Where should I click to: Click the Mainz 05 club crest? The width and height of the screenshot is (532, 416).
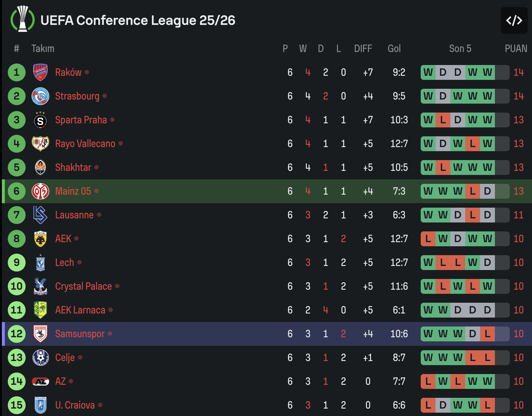click(40, 191)
